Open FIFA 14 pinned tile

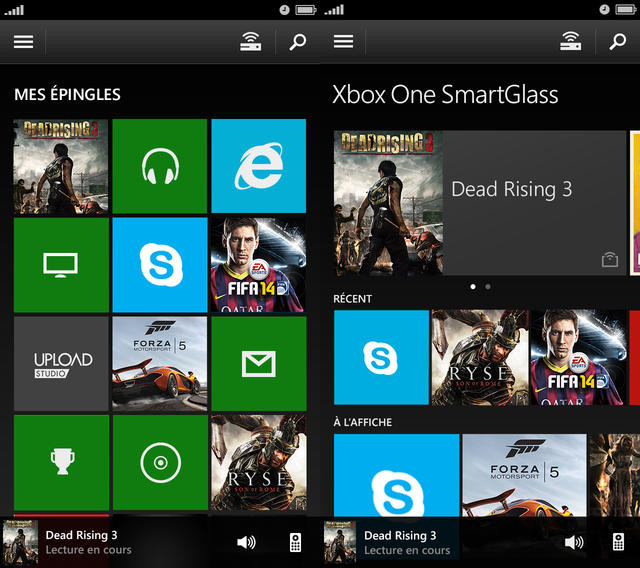pos(259,265)
